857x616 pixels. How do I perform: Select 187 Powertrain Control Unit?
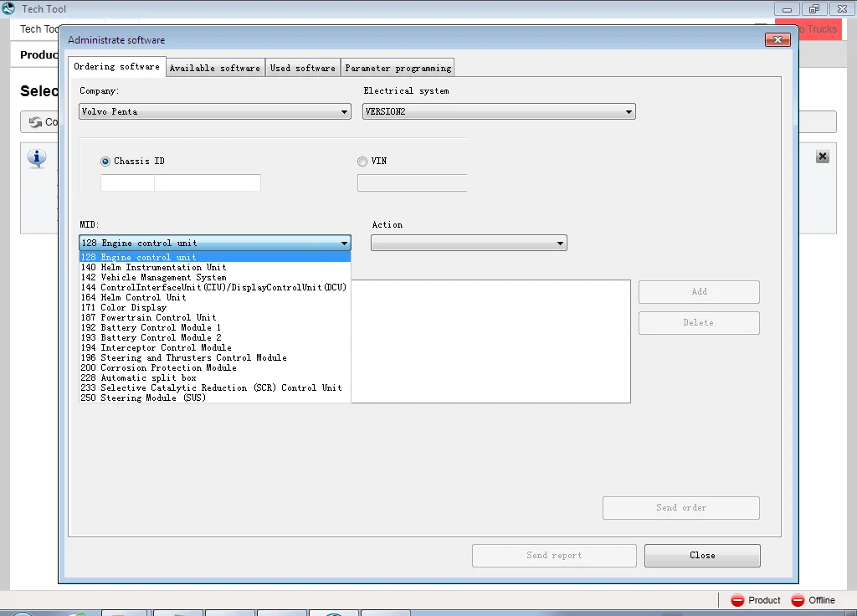pos(215,317)
